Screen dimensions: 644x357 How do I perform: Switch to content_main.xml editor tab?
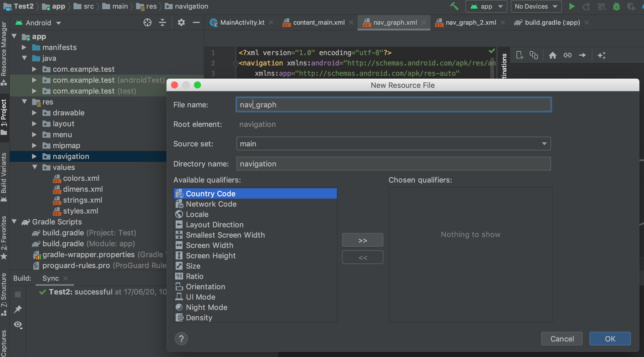pyautogui.click(x=319, y=22)
